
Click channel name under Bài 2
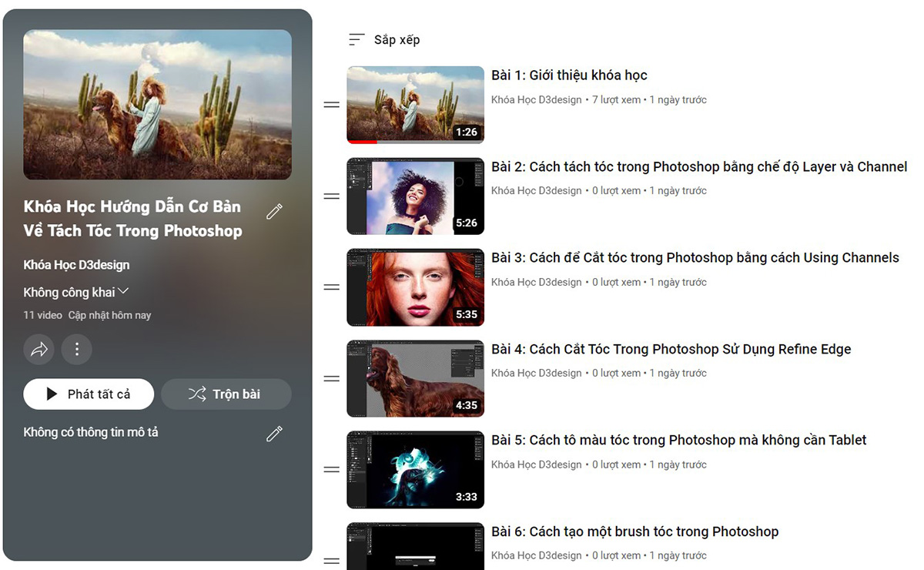tap(537, 191)
